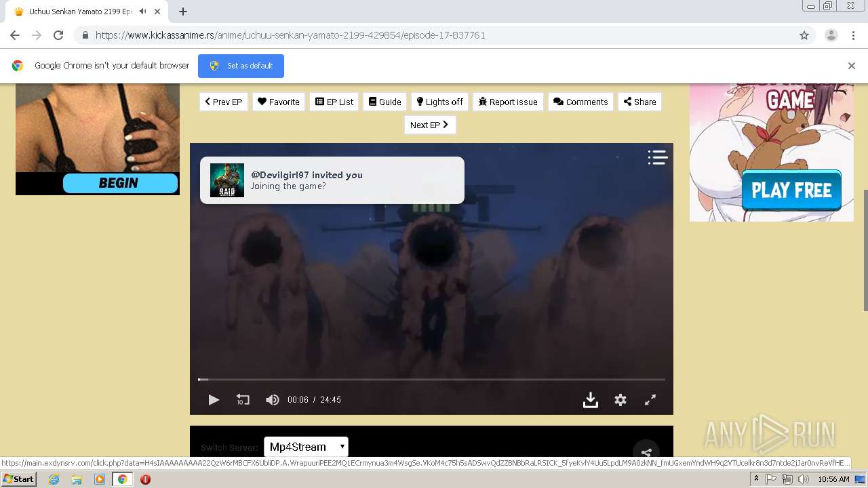Mute tab audio via the speaker icon

click(x=143, y=12)
